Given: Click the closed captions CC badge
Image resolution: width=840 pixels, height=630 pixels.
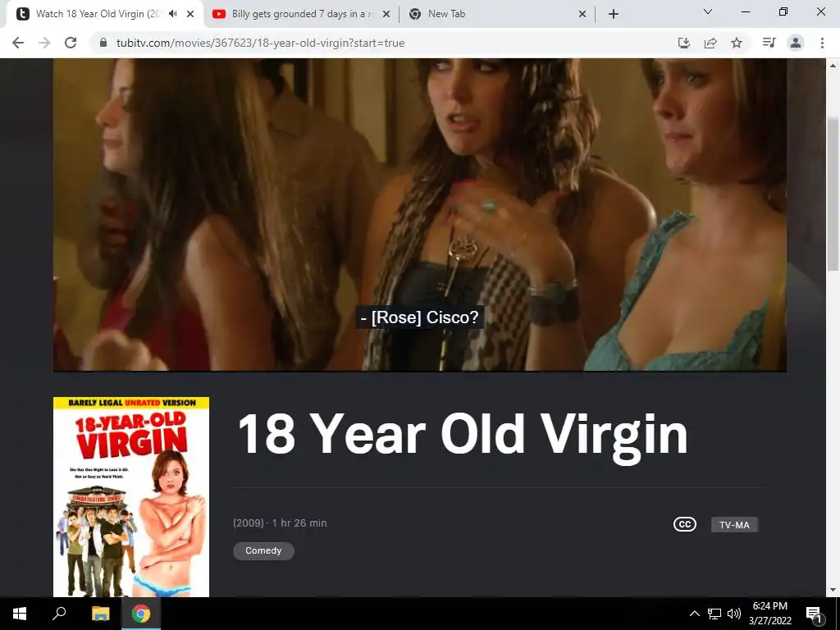Looking at the screenshot, I should coord(685,524).
